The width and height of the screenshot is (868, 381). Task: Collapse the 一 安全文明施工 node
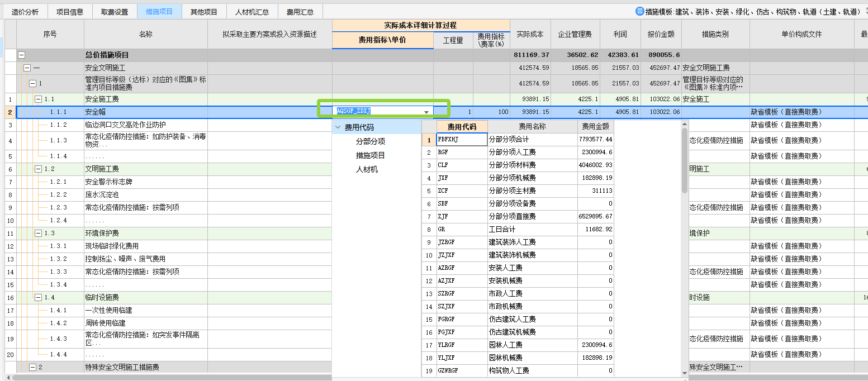pos(27,68)
